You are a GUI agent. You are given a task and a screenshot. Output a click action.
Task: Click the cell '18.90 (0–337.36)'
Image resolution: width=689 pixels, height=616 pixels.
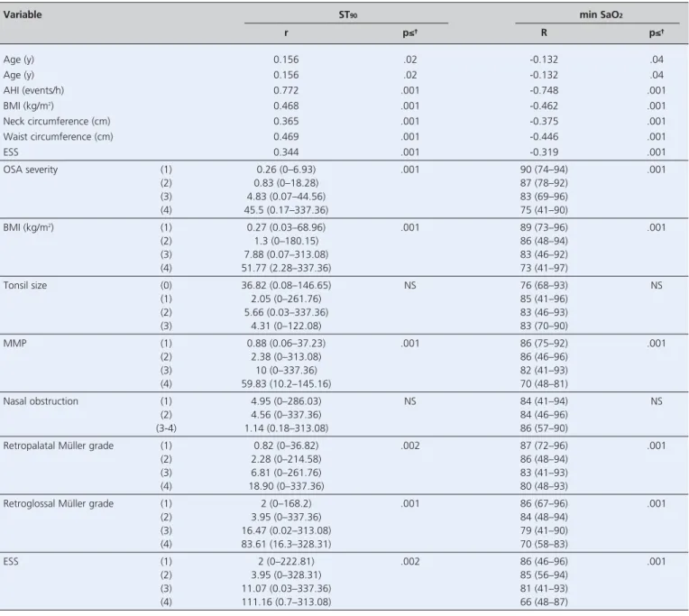pos(286,486)
